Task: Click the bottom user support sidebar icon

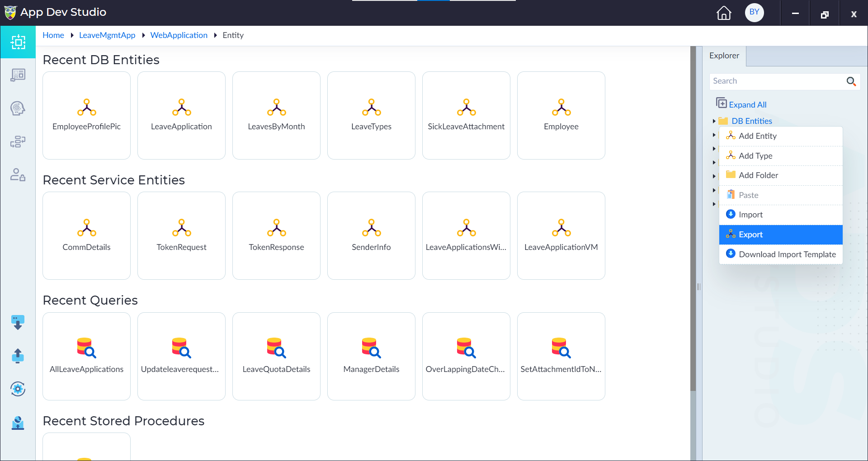Action: tap(18, 423)
